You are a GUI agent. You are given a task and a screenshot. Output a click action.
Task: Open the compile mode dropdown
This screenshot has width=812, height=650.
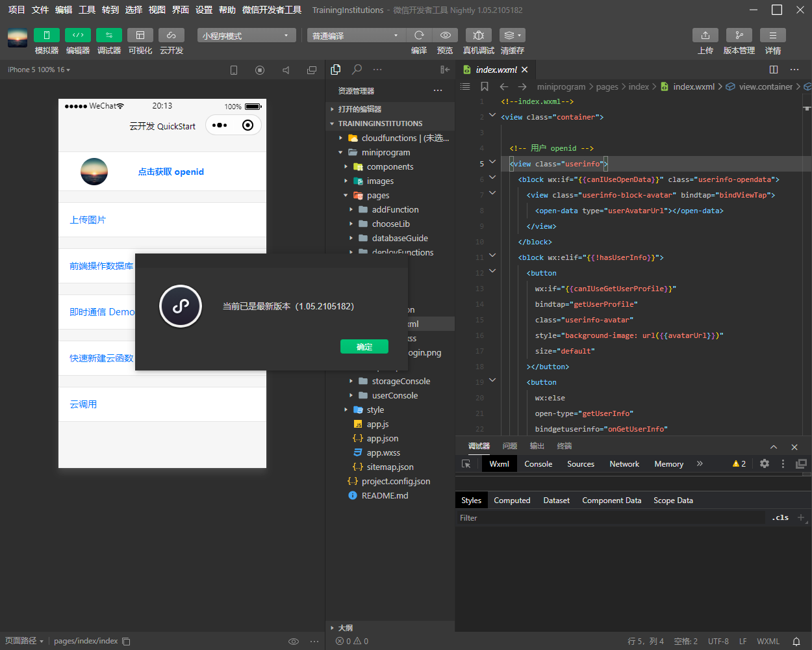356,35
